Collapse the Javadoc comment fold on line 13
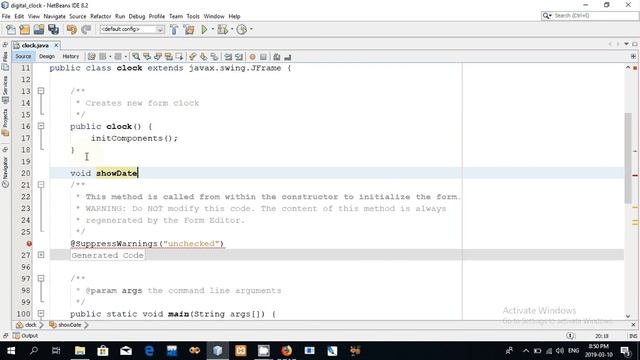Image resolution: width=640 pixels, height=360 pixels. pyautogui.click(x=41, y=91)
